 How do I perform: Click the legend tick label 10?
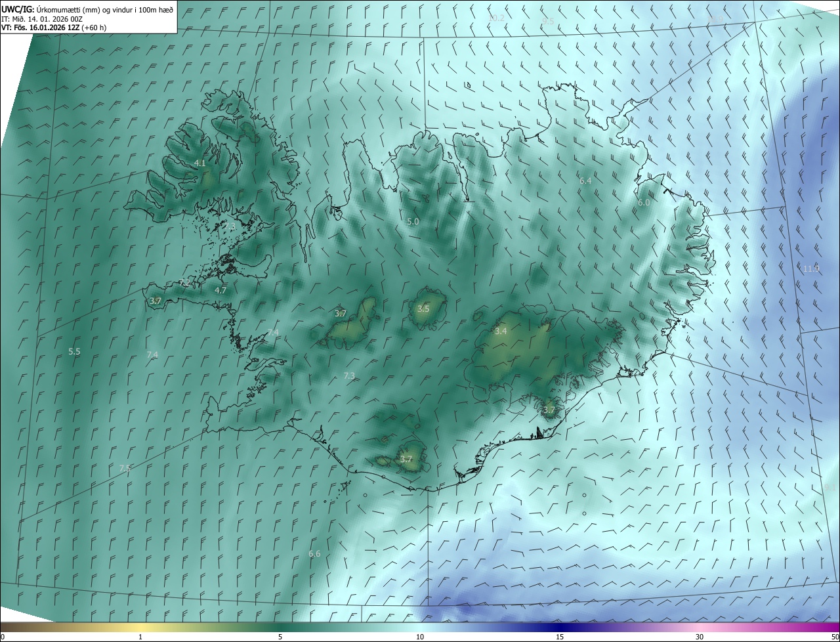(420, 637)
